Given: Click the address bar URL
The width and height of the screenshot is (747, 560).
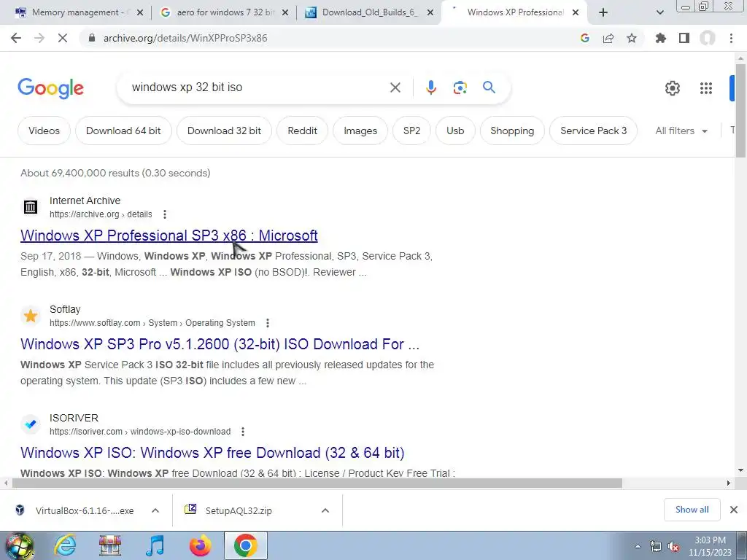Looking at the screenshot, I should pos(185,38).
